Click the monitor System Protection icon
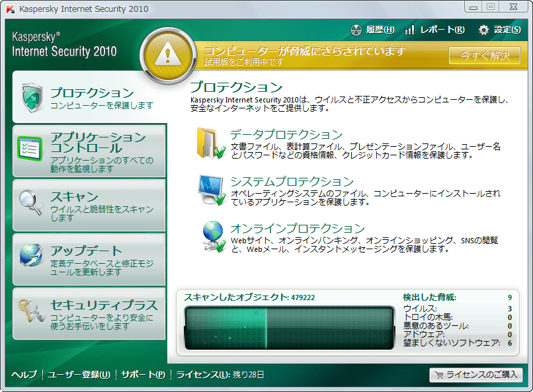Viewport: 533px width, 392px height. (212, 190)
